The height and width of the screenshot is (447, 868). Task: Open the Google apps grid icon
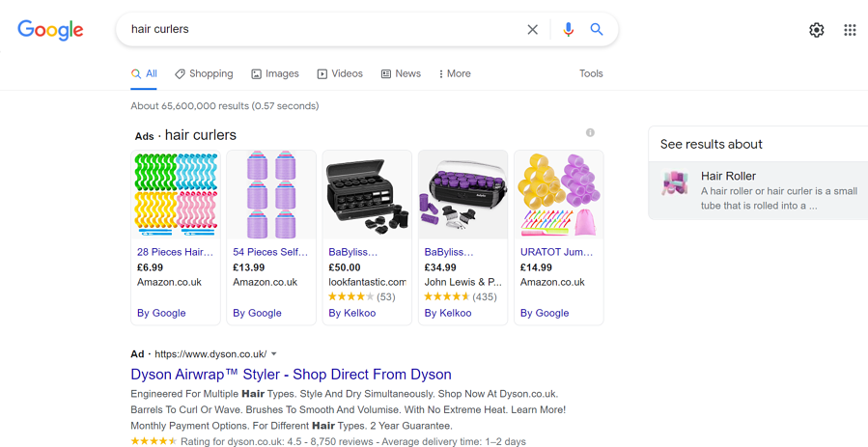click(x=850, y=30)
